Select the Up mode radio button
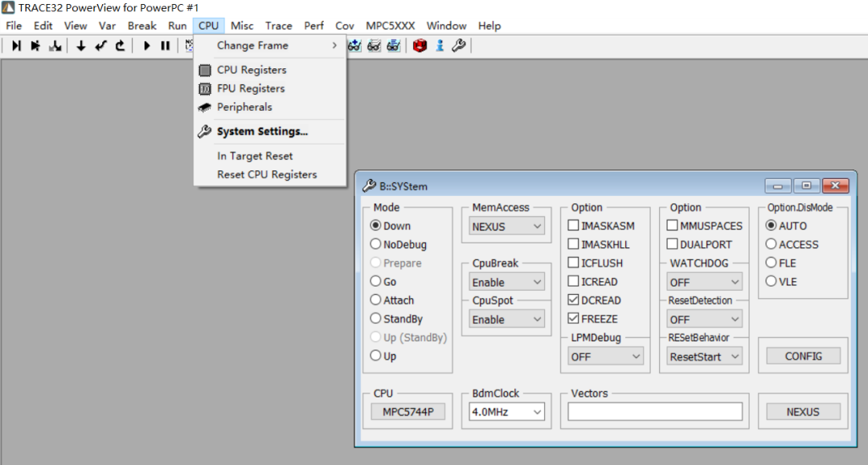868x465 pixels. click(375, 356)
